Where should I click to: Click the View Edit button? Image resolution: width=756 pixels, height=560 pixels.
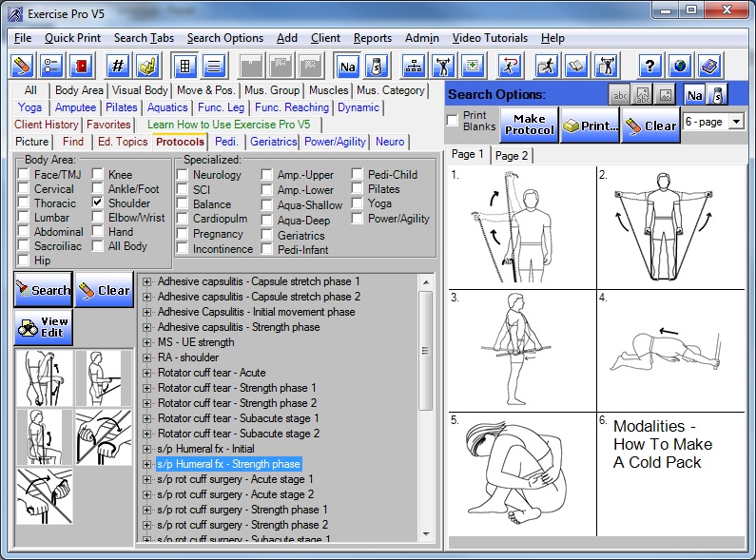tap(44, 327)
